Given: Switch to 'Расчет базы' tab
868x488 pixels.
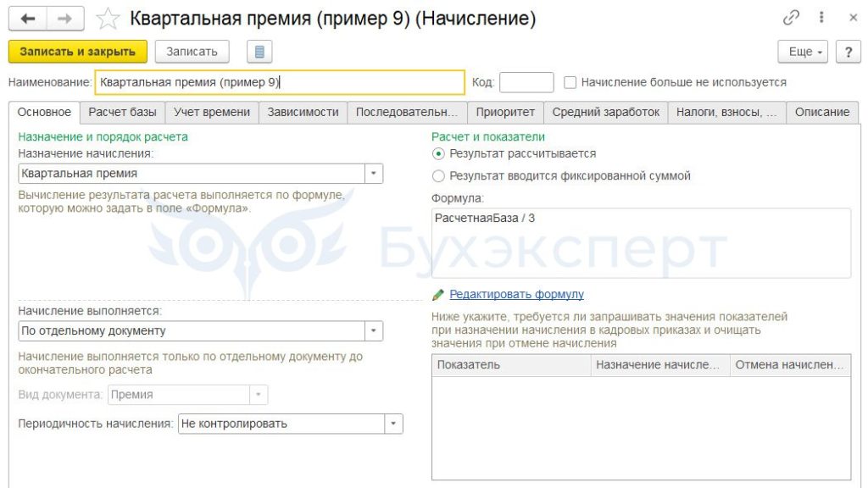Looking at the screenshot, I should coord(122,112).
